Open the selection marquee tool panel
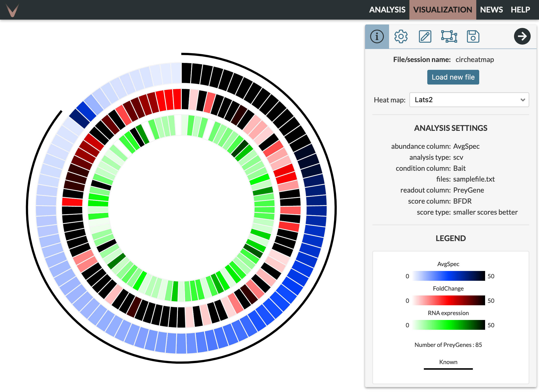The image size is (539, 392). coord(449,37)
